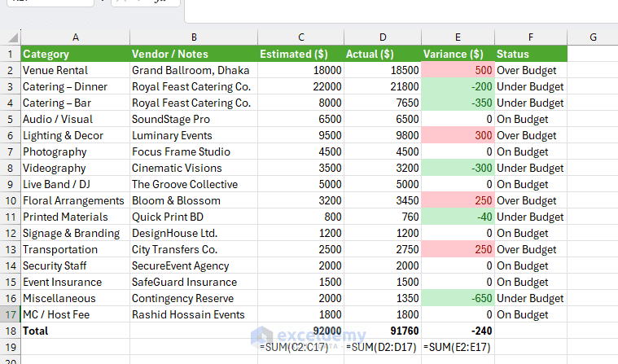This screenshot has height=364, width=618.
Task: Select the SoundStage Pro cell
Action: [x=194, y=119]
